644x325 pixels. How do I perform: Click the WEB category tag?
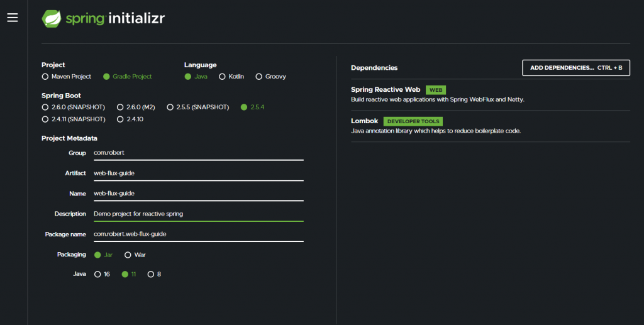436,90
